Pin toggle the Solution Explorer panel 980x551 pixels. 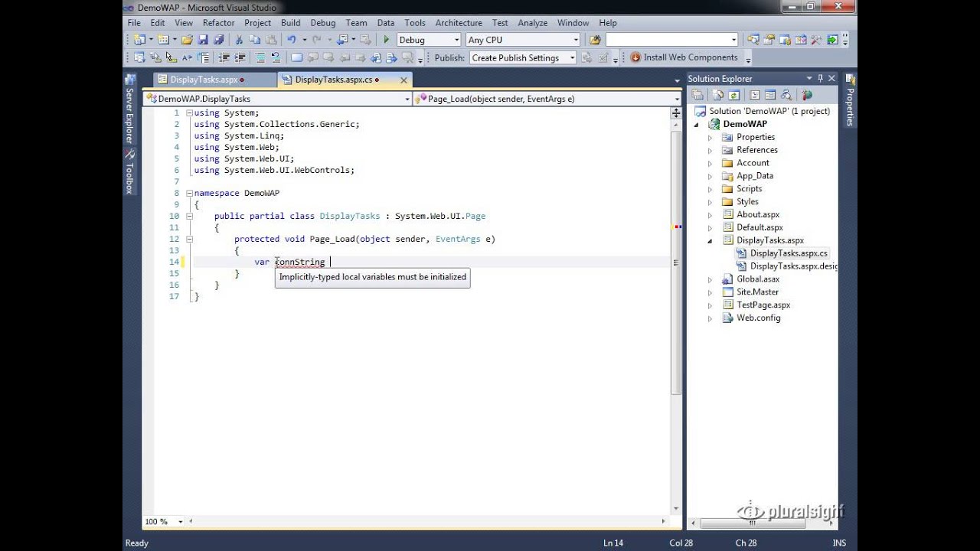[x=820, y=79]
